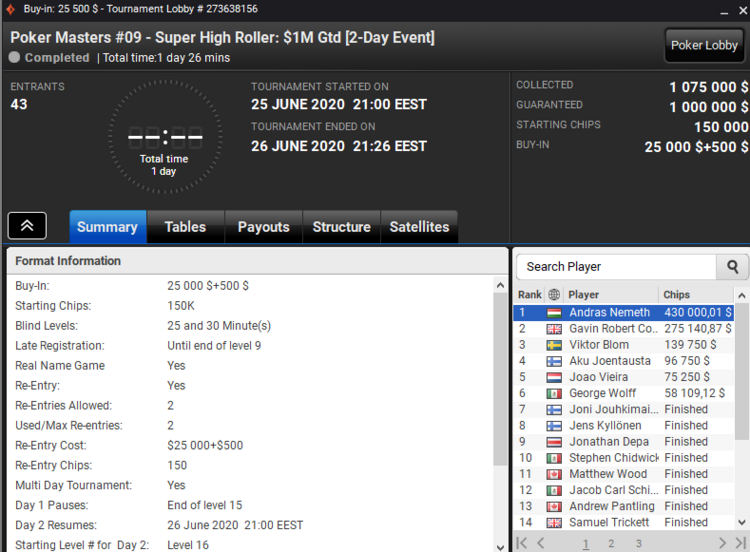Screen dimensions: 750x552
Task: Select Viktor Blom in player list
Action: point(624,345)
